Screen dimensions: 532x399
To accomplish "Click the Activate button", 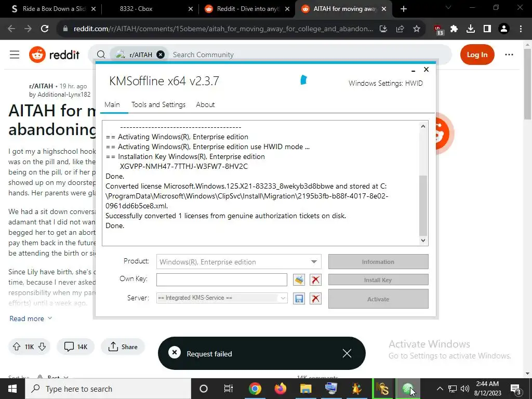I will [x=378, y=299].
